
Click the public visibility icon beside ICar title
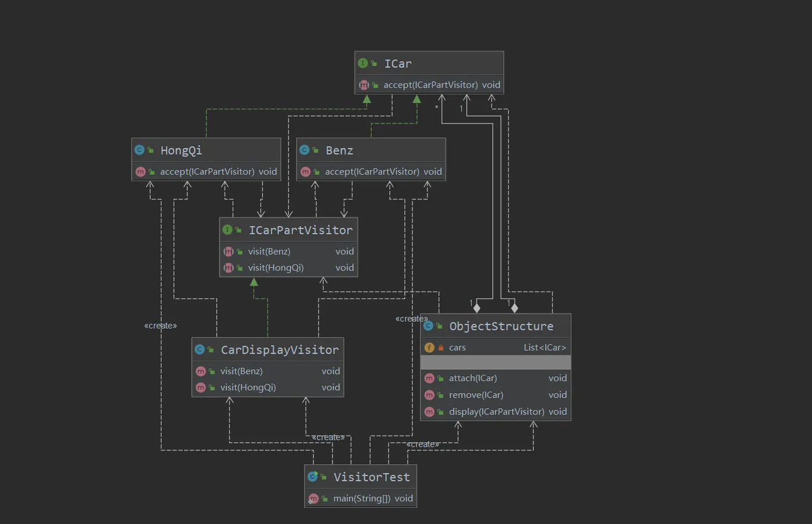point(374,64)
